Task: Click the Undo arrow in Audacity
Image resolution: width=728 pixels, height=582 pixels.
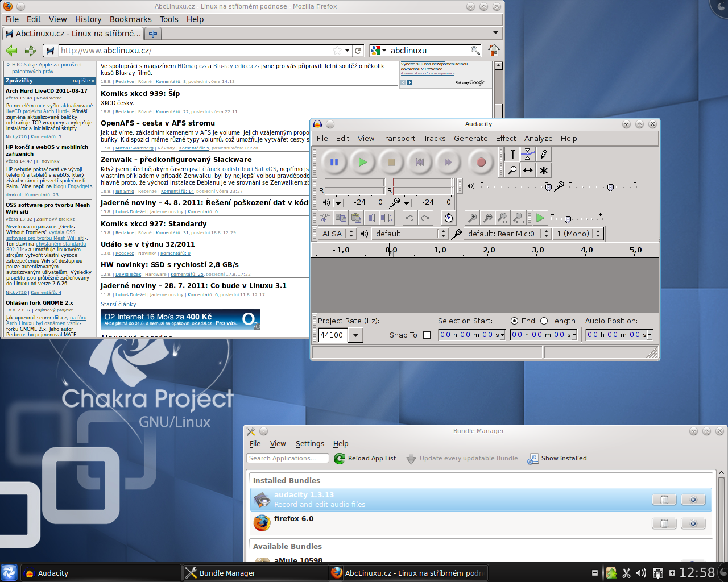Action: click(x=409, y=218)
